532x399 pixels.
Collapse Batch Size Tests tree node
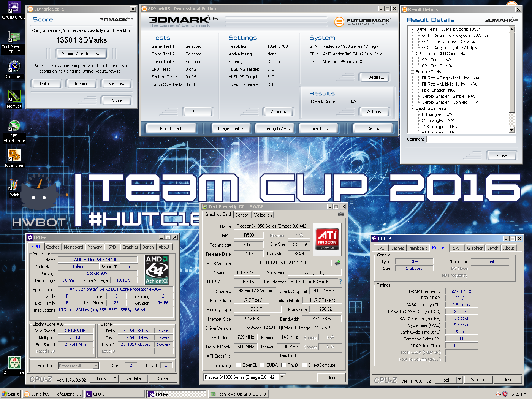coord(412,108)
